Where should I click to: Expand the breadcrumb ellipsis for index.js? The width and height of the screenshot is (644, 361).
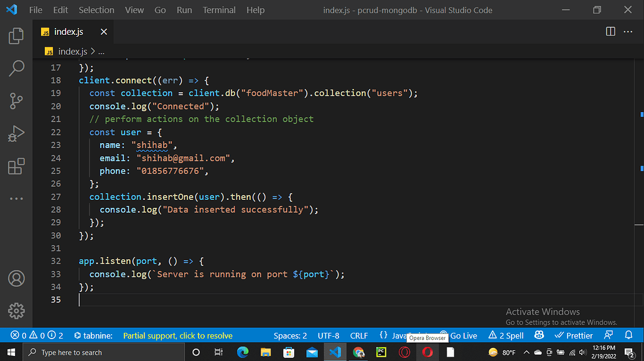click(x=101, y=51)
